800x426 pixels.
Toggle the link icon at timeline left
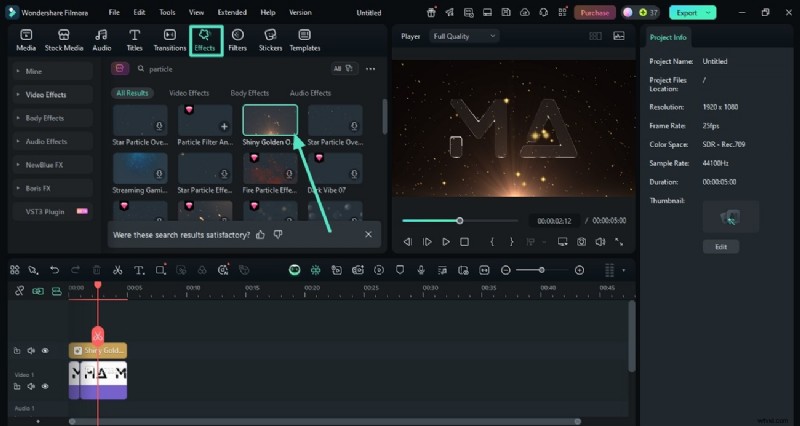click(20, 291)
